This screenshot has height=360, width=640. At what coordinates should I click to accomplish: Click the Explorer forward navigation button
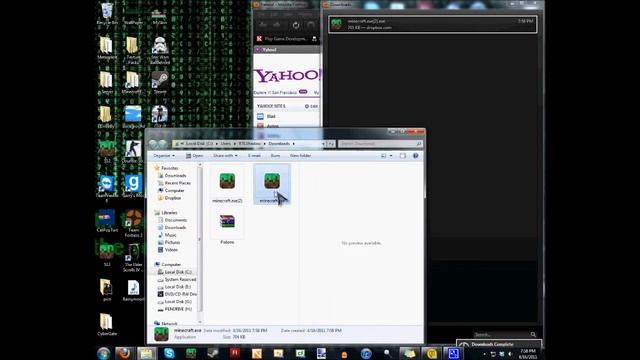162,144
